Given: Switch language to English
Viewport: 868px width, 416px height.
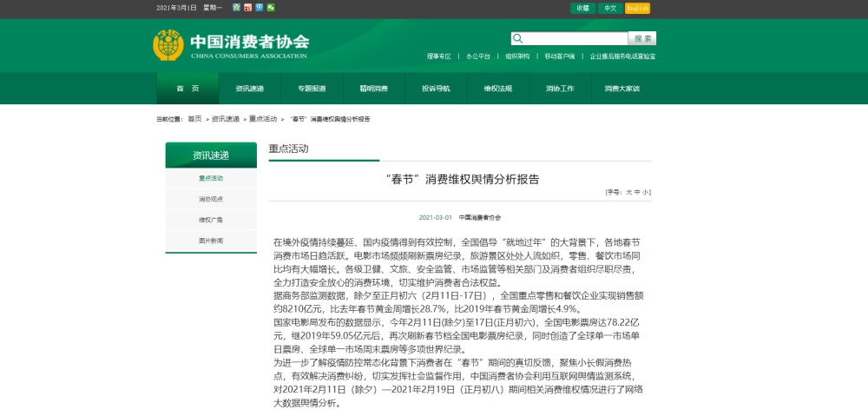Looking at the screenshot, I should pyautogui.click(x=637, y=8).
